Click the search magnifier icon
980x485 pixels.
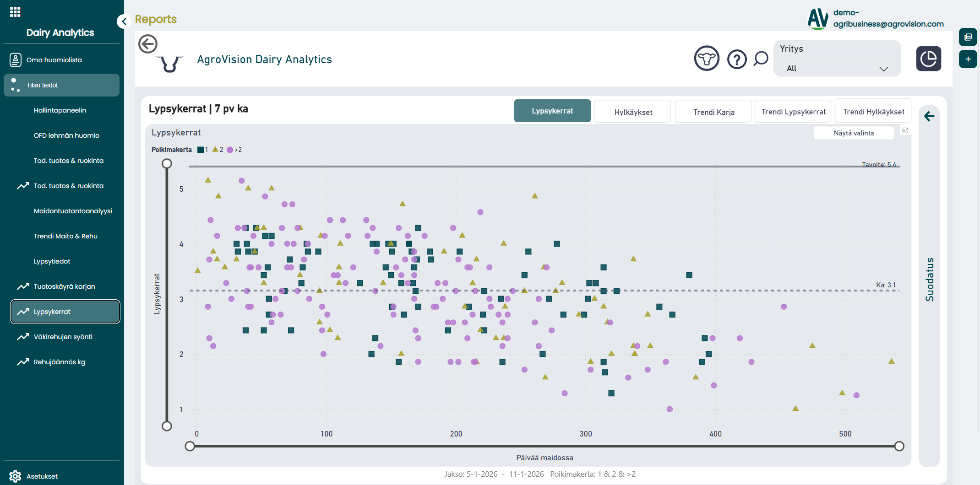point(761,59)
